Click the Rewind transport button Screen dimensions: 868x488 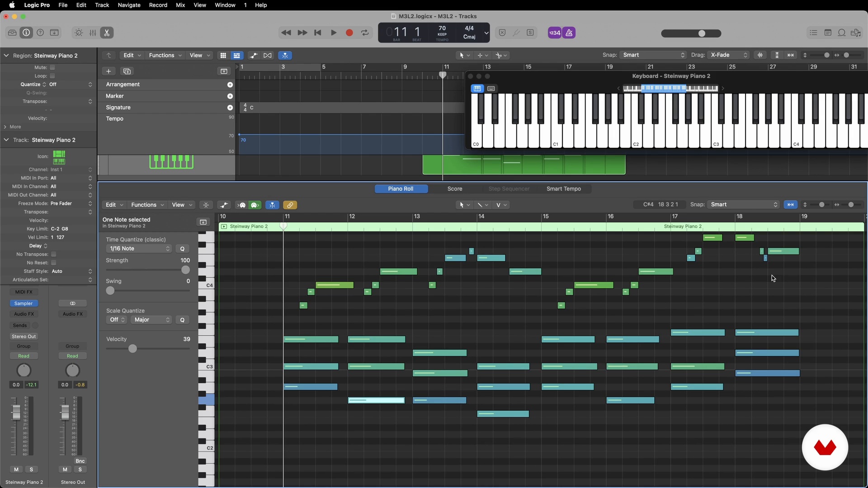[286, 33]
